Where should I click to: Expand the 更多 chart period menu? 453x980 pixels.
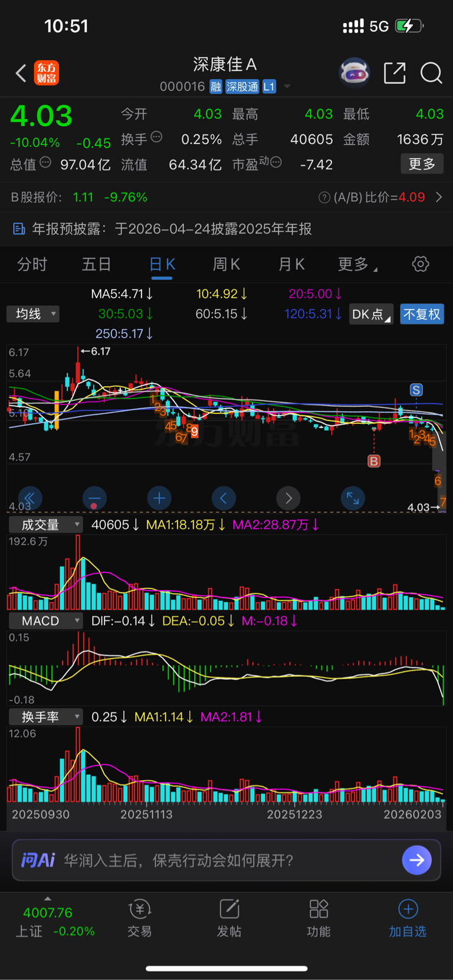click(x=357, y=264)
